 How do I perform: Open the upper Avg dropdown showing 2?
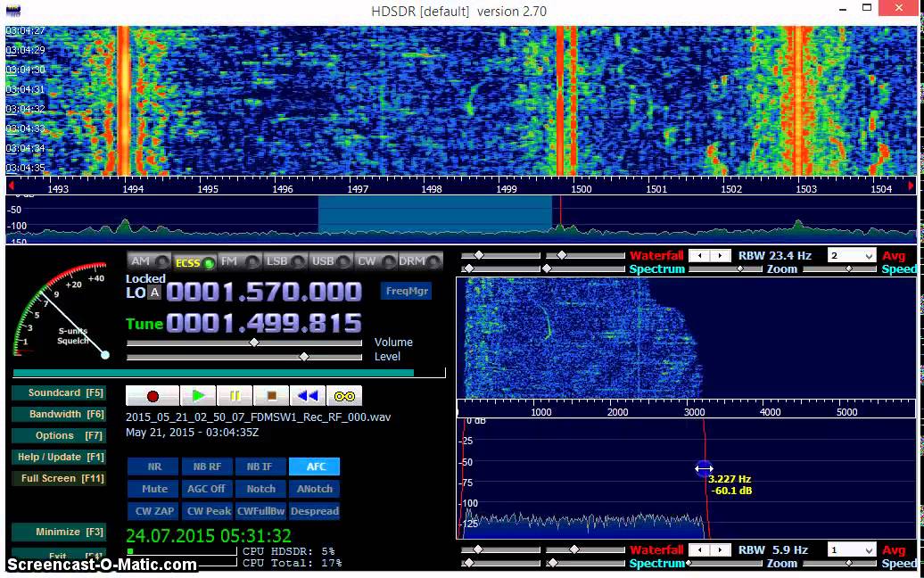[852, 256]
